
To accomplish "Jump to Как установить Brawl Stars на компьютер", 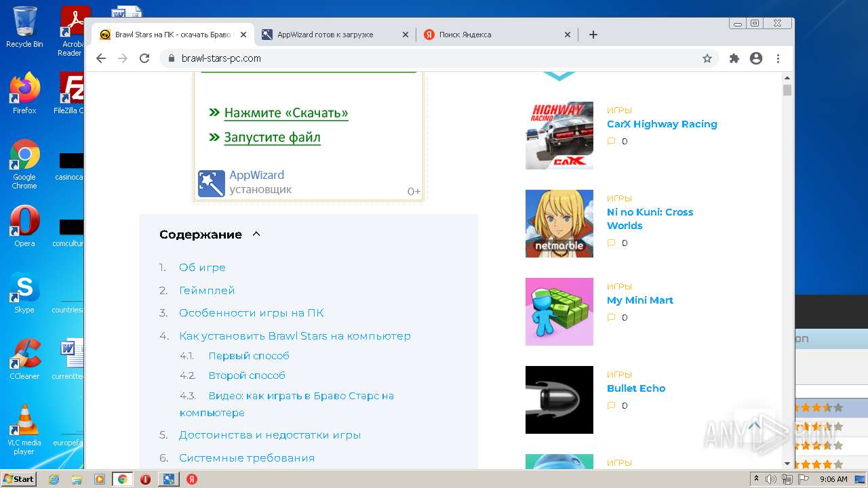I will 295,336.
